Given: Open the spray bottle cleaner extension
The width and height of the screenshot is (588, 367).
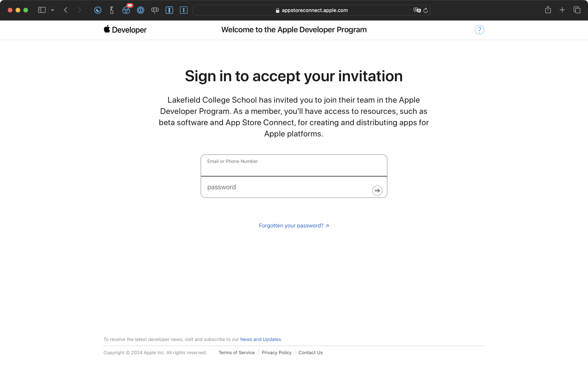Looking at the screenshot, I should (112, 10).
